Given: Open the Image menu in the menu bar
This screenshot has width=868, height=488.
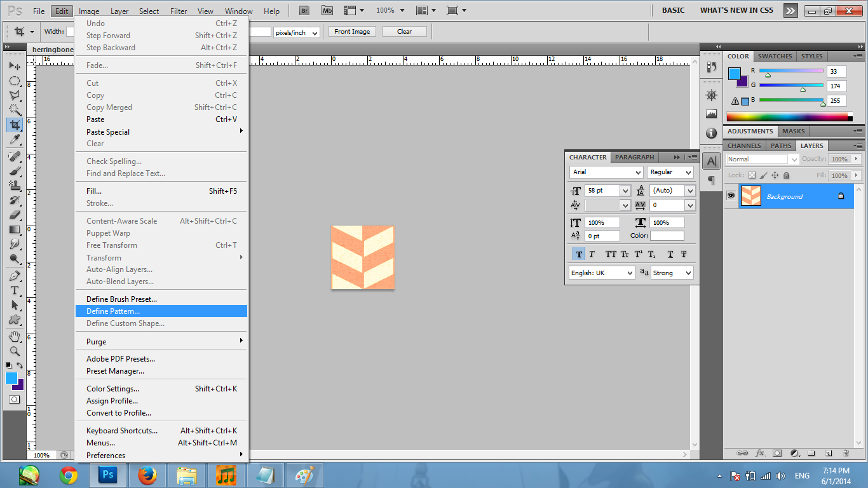Looking at the screenshot, I should [x=89, y=11].
